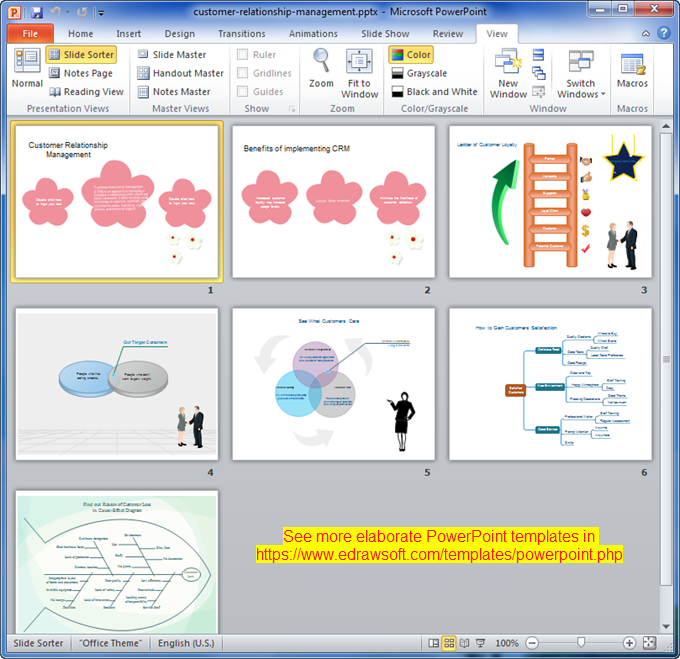The height and width of the screenshot is (659, 680).
Task: Open the Switch Windows dropdown
Action: click(x=581, y=74)
